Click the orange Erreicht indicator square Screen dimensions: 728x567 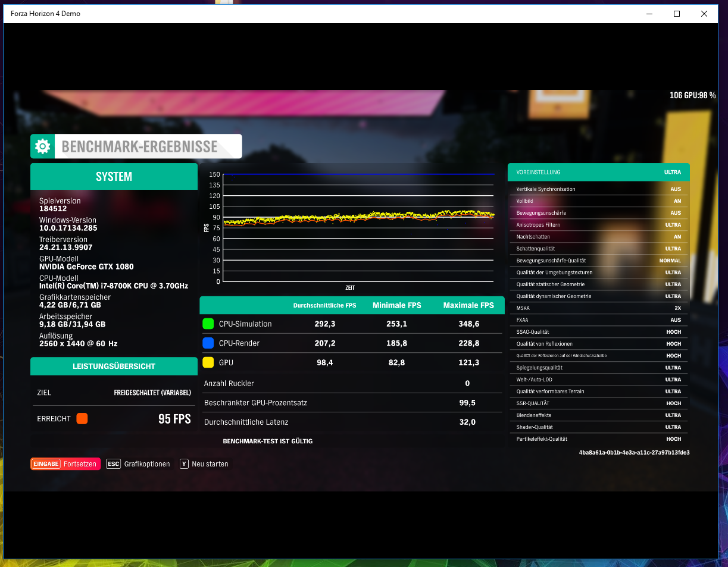82,418
